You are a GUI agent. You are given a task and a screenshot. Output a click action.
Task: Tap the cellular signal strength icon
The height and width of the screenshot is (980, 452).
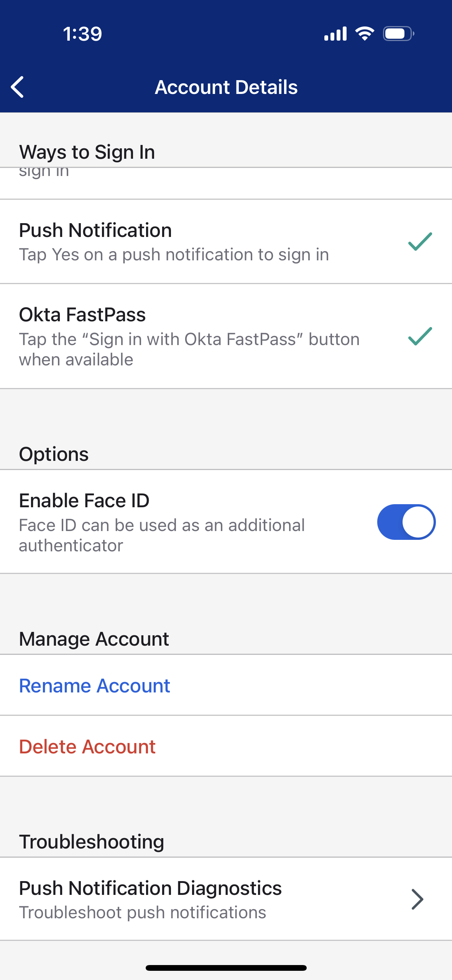click(x=335, y=34)
